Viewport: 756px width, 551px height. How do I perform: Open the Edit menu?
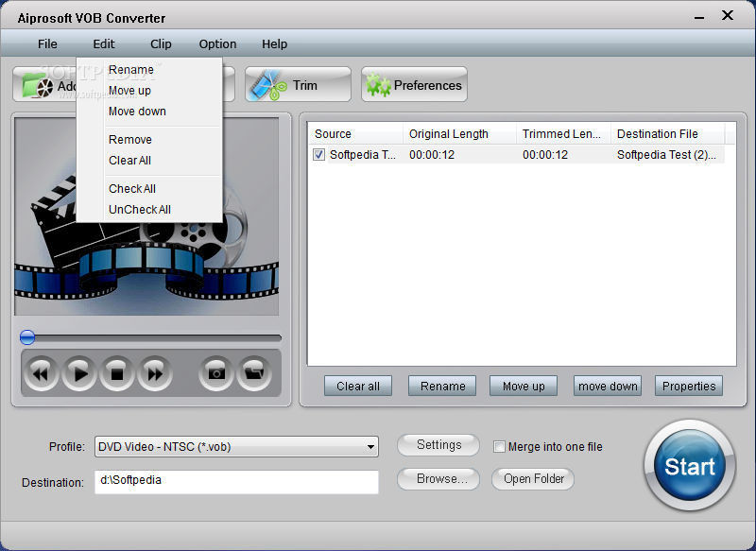pos(104,43)
